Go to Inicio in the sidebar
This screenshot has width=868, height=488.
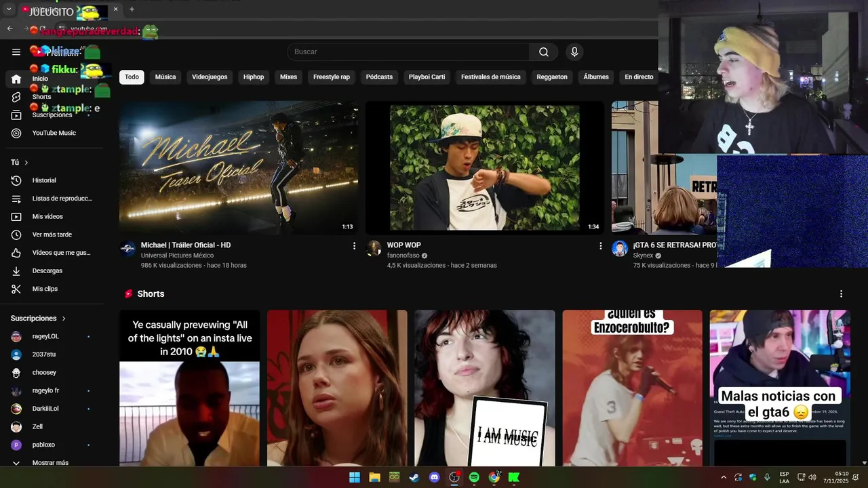coord(54,79)
